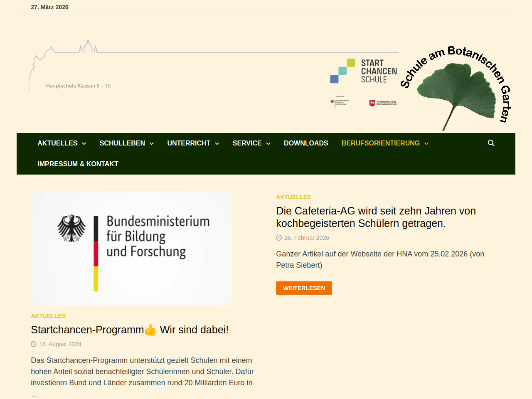
Task: Click the small Bundesministerium logo in header
Action: [x=340, y=102]
